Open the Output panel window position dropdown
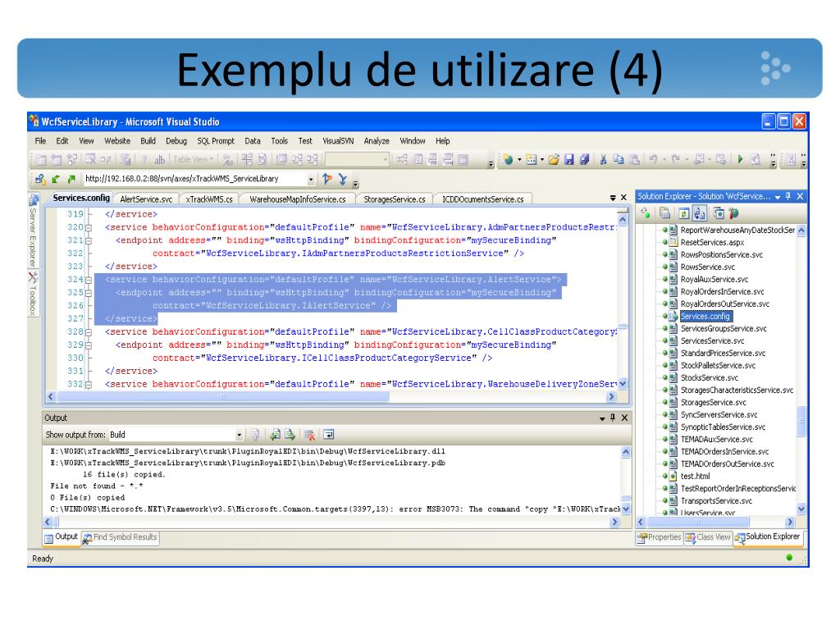 (x=602, y=418)
